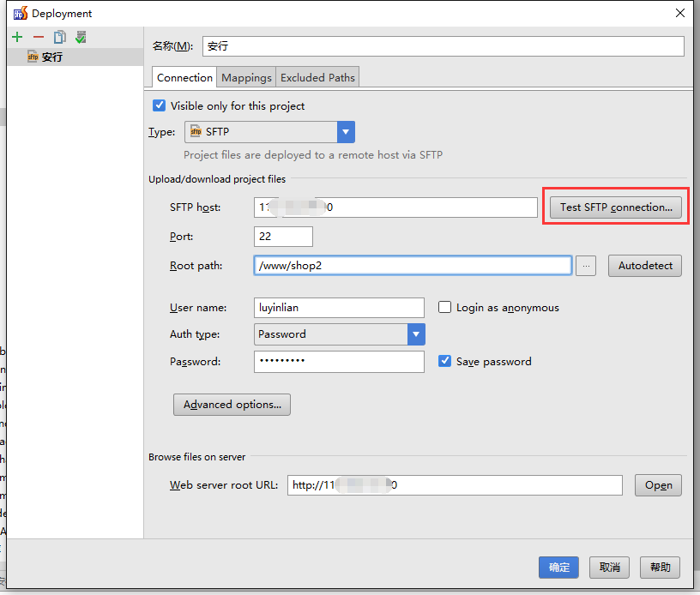The height and width of the screenshot is (595, 700).
Task: Click Open next to web server URL
Action: coord(658,485)
